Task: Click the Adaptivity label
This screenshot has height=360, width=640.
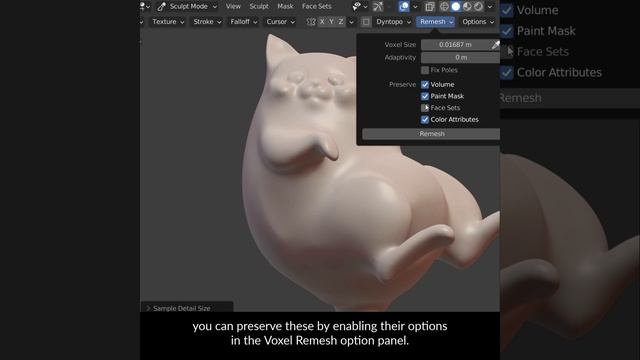Action: tap(400, 58)
